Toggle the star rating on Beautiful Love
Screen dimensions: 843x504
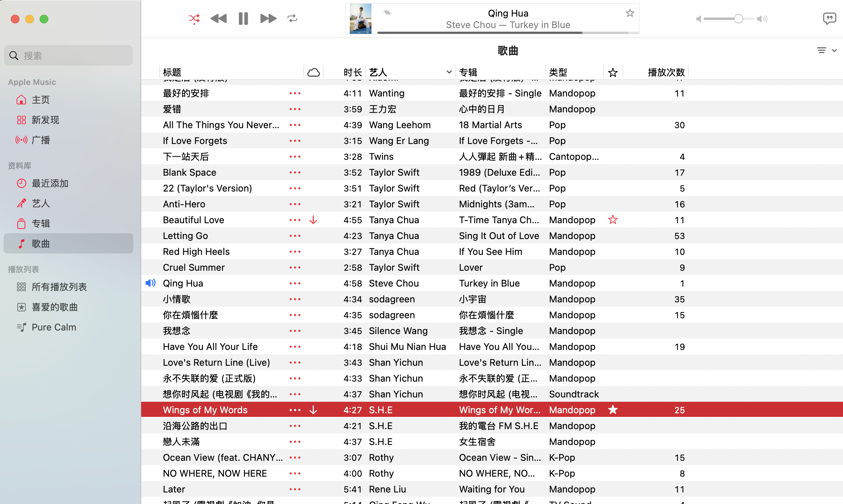pos(613,220)
